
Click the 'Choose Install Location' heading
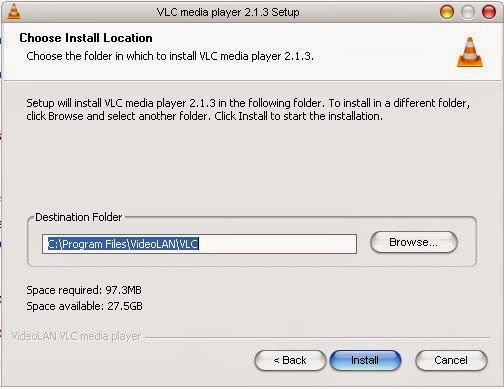pos(86,38)
